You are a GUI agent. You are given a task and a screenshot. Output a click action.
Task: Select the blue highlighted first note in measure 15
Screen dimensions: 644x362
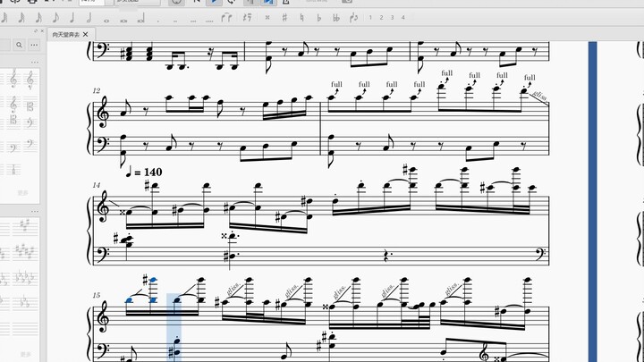pyautogui.click(x=129, y=300)
